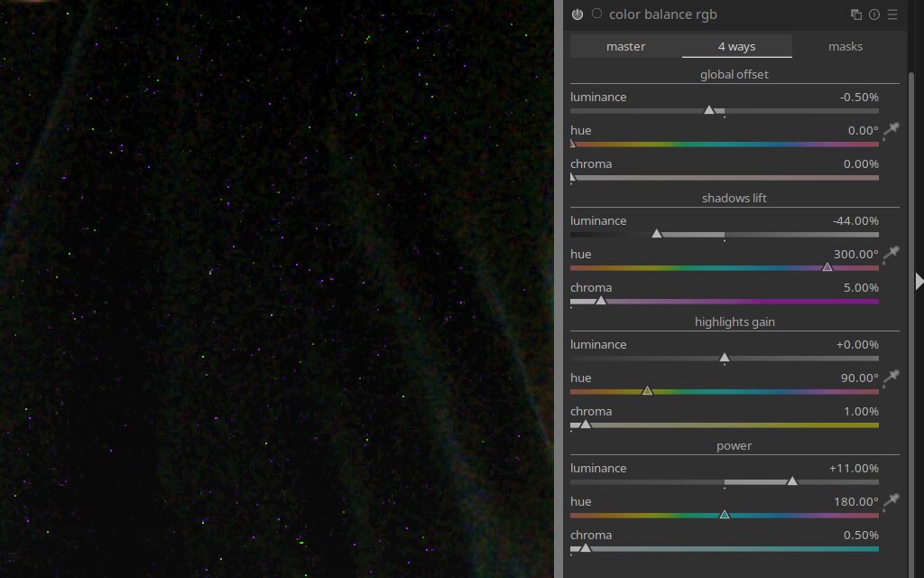Switch to the master tab
This screenshot has height=578, width=924.
tap(625, 46)
